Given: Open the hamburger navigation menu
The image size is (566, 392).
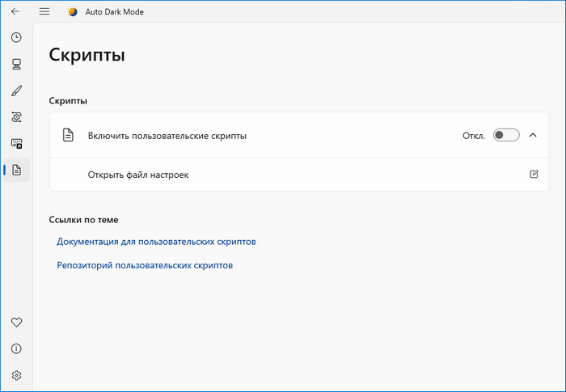Looking at the screenshot, I should coord(44,11).
